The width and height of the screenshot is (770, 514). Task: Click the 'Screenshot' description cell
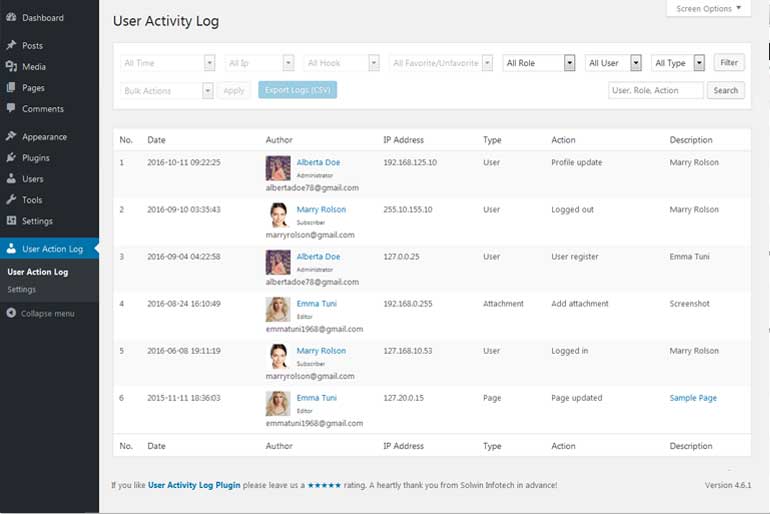(689, 303)
